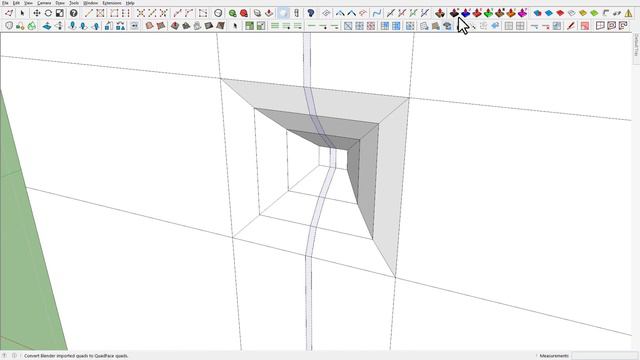Screen dimensions: 640x360
Task: Click the square with diagonal X in second row
Action: (348, 26)
